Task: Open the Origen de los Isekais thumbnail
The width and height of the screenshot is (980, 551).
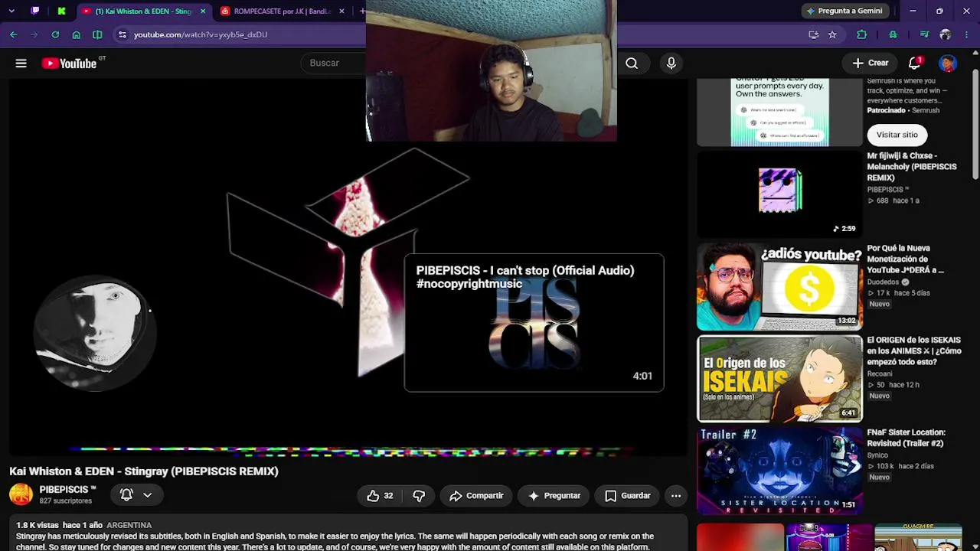Action: (779, 379)
